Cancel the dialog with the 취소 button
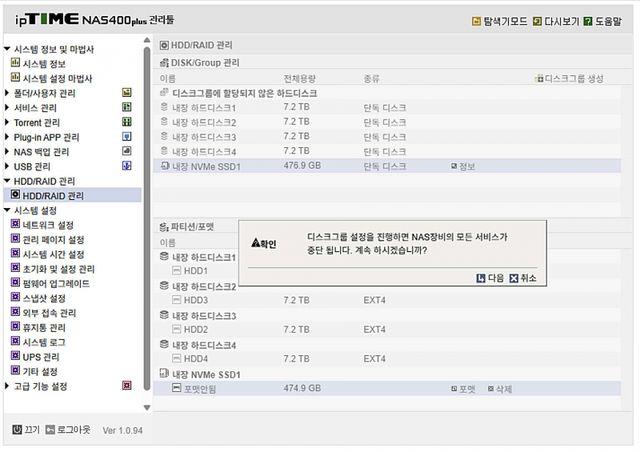This screenshot has width=640, height=452. point(522,278)
